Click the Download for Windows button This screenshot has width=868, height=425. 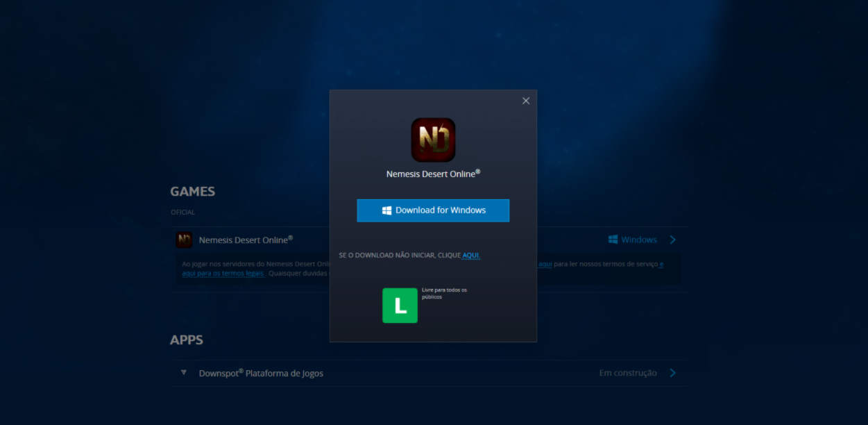coord(433,210)
